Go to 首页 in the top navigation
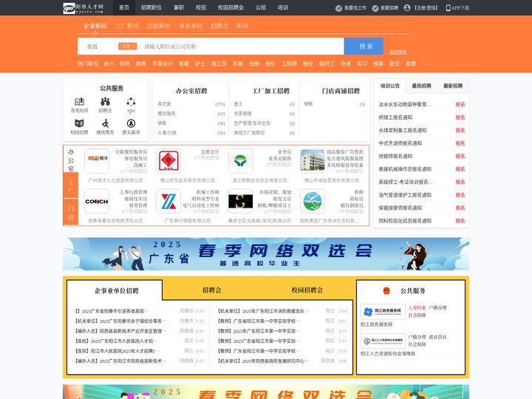 (x=124, y=7)
